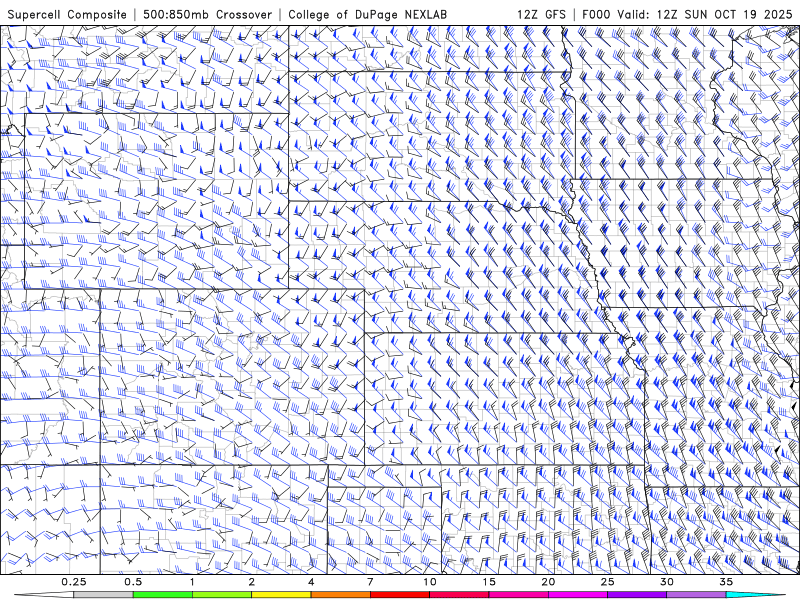Click the purple 25 to 30 color bar segment
The width and height of the screenshot is (800, 600).
click(x=637, y=595)
